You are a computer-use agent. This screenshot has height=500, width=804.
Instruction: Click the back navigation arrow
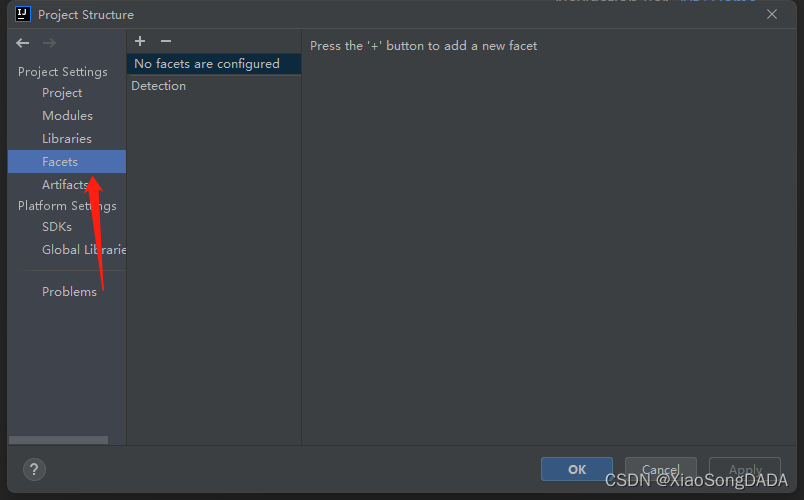coord(23,43)
